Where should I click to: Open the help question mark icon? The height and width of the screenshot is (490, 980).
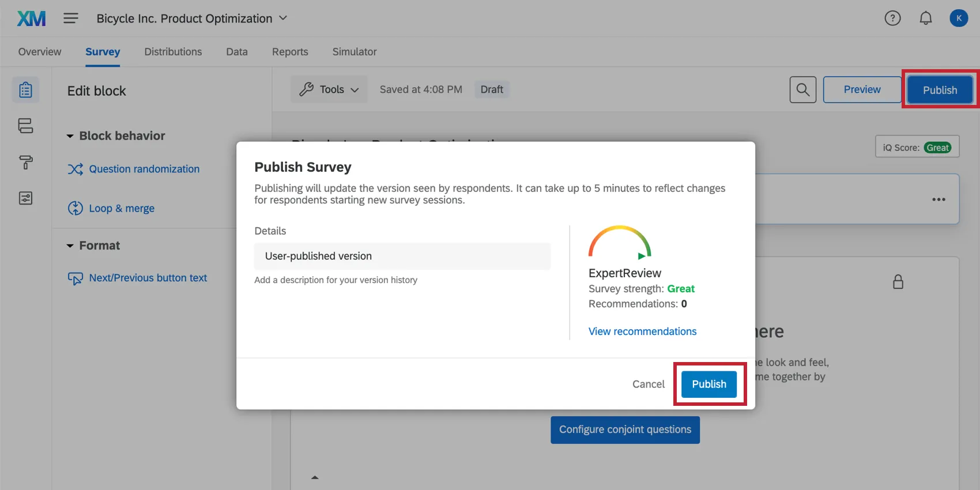[x=892, y=18]
